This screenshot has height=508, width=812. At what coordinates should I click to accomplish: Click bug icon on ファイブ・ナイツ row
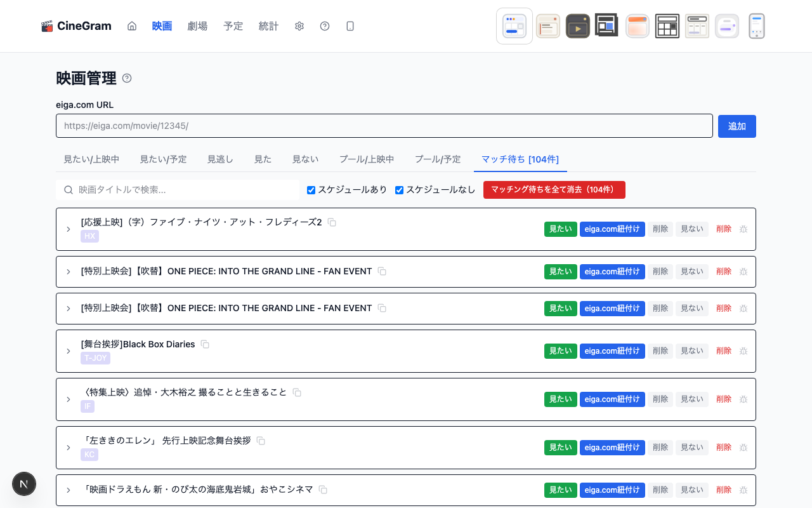point(743,229)
